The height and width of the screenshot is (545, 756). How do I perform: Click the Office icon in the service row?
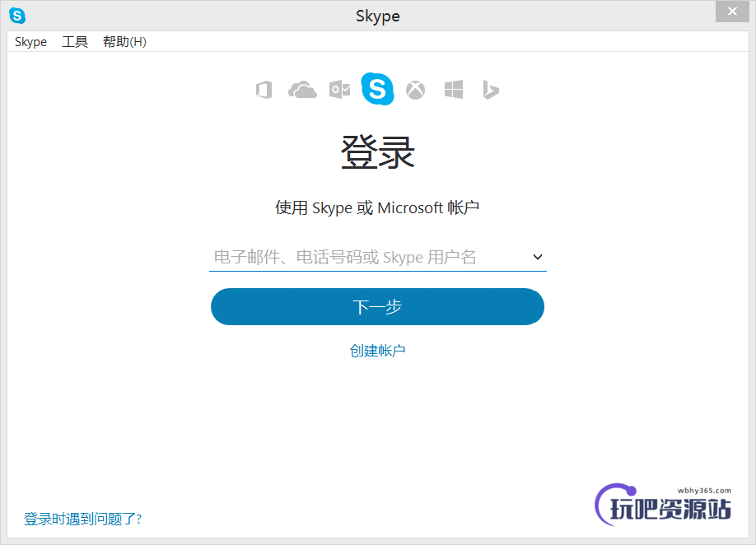(264, 90)
